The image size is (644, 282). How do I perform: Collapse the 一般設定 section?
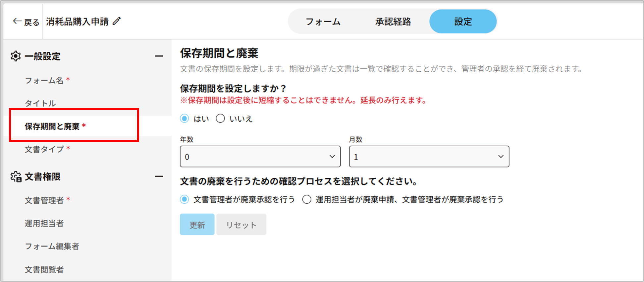point(159,56)
